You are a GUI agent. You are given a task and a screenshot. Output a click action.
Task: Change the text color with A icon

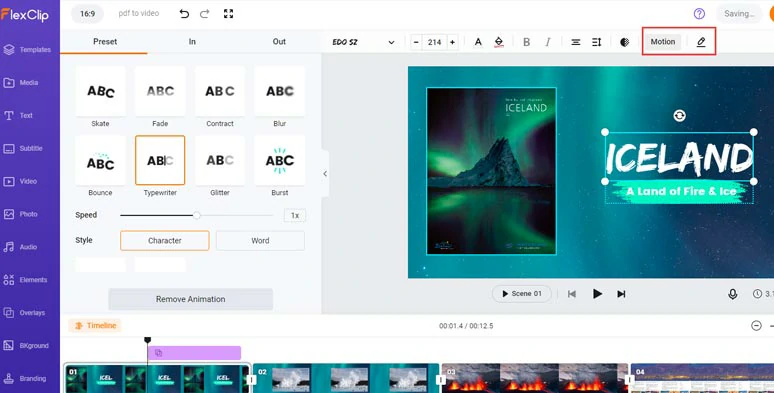point(478,42)
